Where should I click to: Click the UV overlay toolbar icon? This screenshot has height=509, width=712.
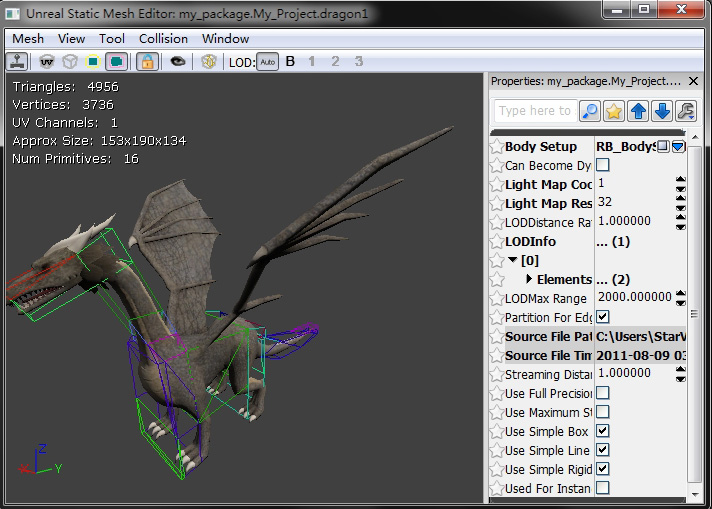click(x=46, y=61)
